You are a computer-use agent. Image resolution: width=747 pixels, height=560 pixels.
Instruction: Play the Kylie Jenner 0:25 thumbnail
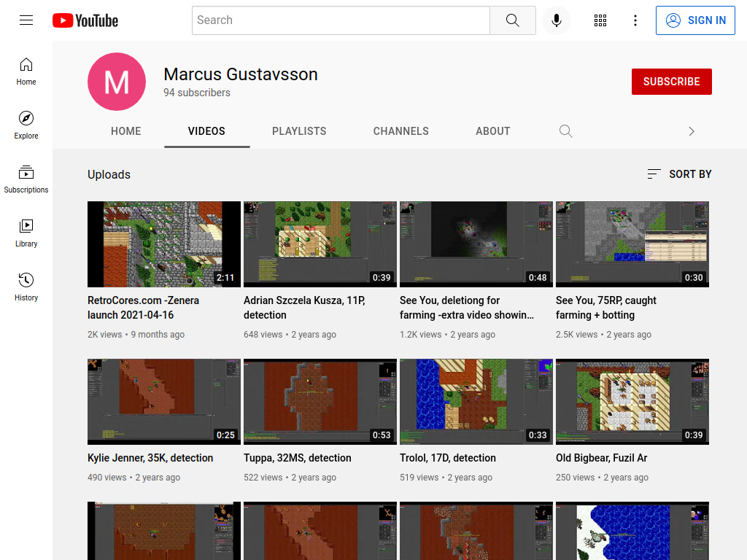pos(164,402)
